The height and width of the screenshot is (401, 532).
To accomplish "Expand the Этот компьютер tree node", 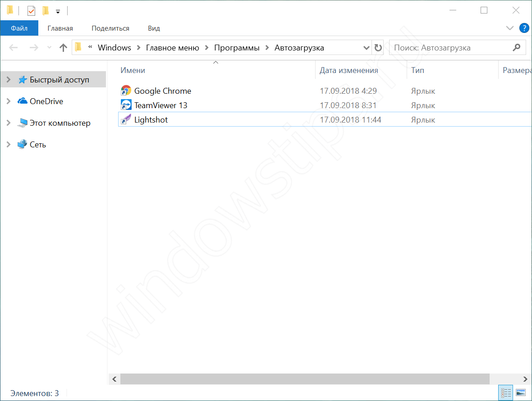I will (x=8, y=123).
